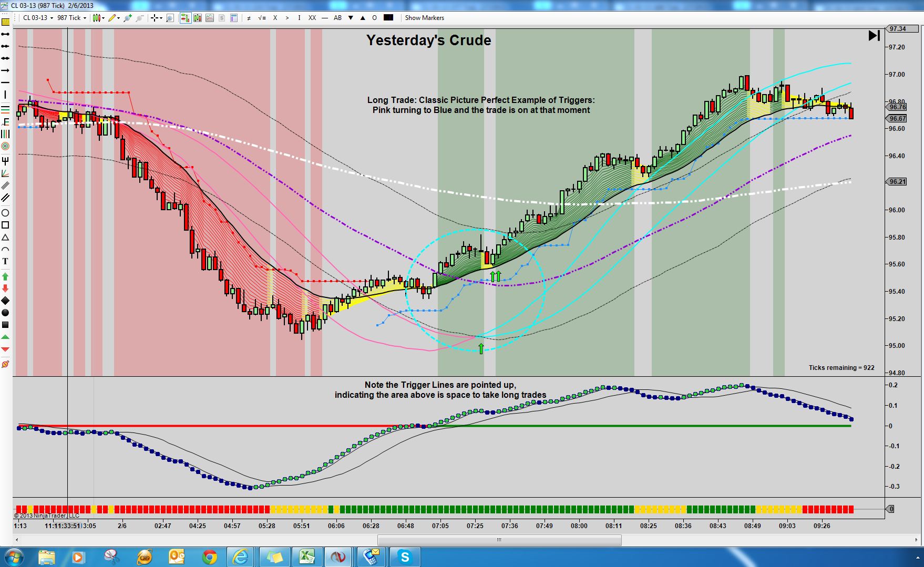Click the 'Yesterday's Crude' chart title text
Image resolution: width=924 pixels, height=567 pixels.
(x=429, y=40)
